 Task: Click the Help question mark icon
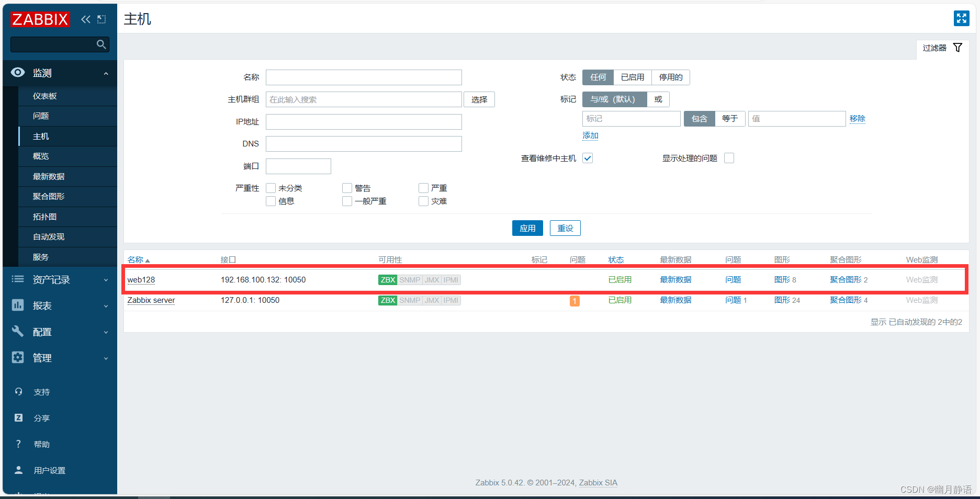click(19, 444)
